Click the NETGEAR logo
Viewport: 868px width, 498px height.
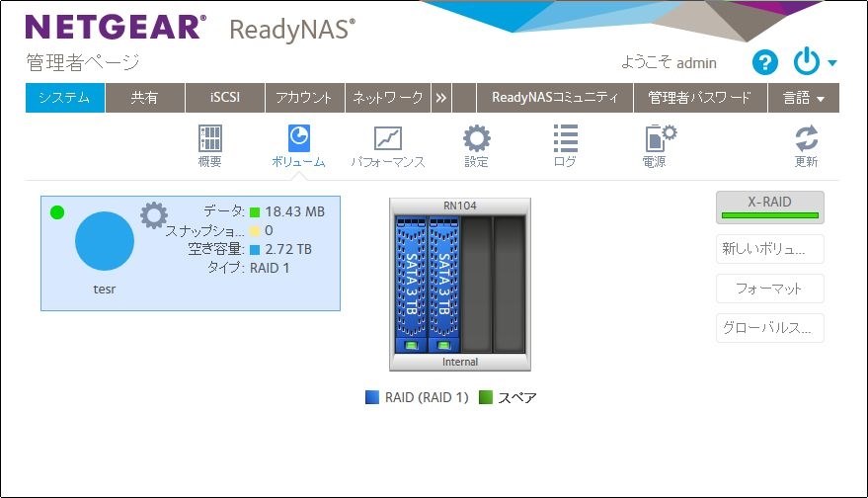(116, 27)
